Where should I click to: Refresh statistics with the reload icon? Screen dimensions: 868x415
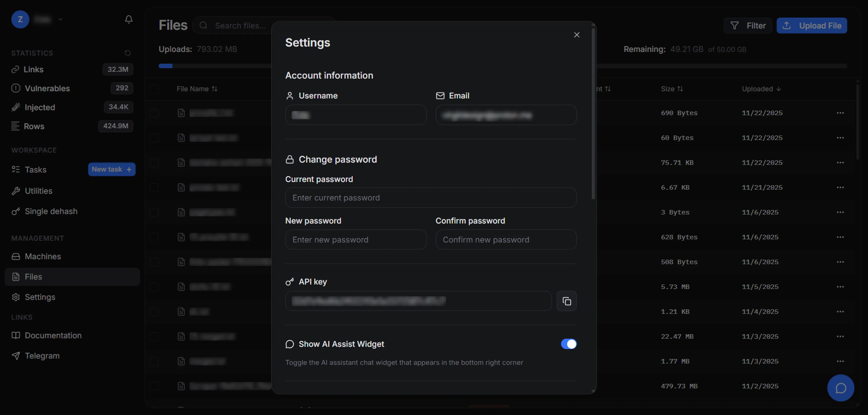[127, 53]
